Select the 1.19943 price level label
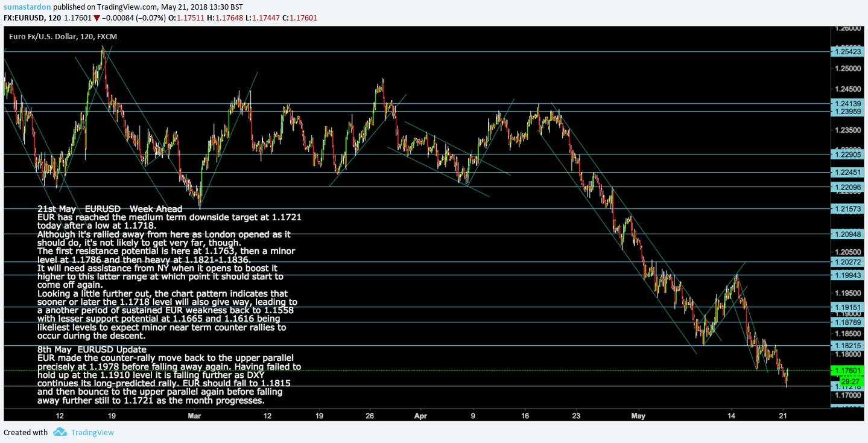Screen dimensions: 868x443 [x=847, y=275]
